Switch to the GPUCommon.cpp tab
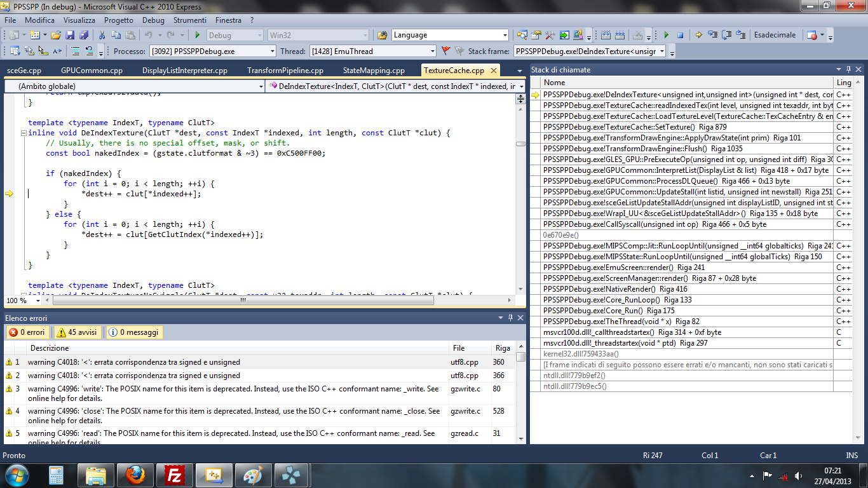The image size is (868, 488). point(92,71)
